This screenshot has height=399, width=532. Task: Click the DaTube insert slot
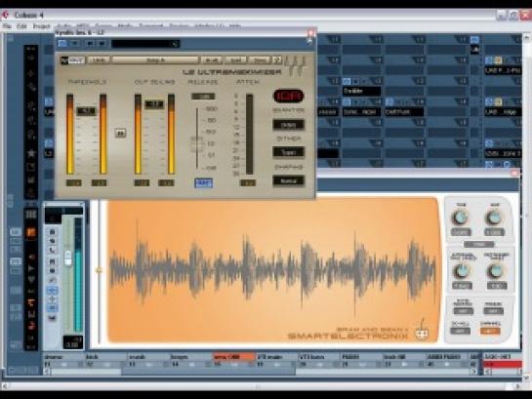pos(404,112)
